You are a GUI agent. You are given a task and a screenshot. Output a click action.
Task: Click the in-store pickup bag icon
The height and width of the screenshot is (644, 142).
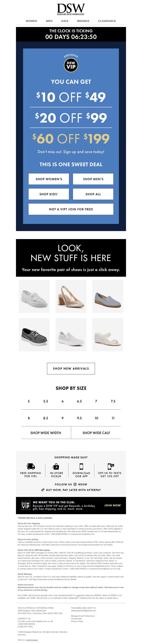[x=56, y=467]
